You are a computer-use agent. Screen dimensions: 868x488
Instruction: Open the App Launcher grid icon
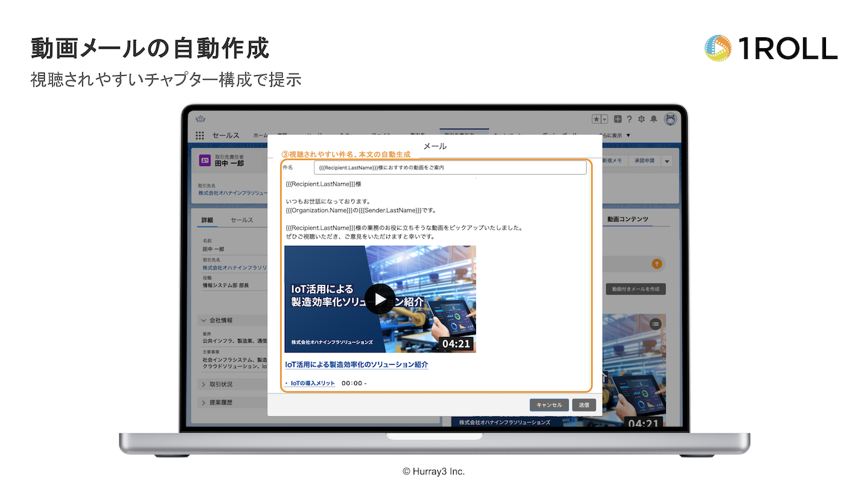(x=200, y=136)
